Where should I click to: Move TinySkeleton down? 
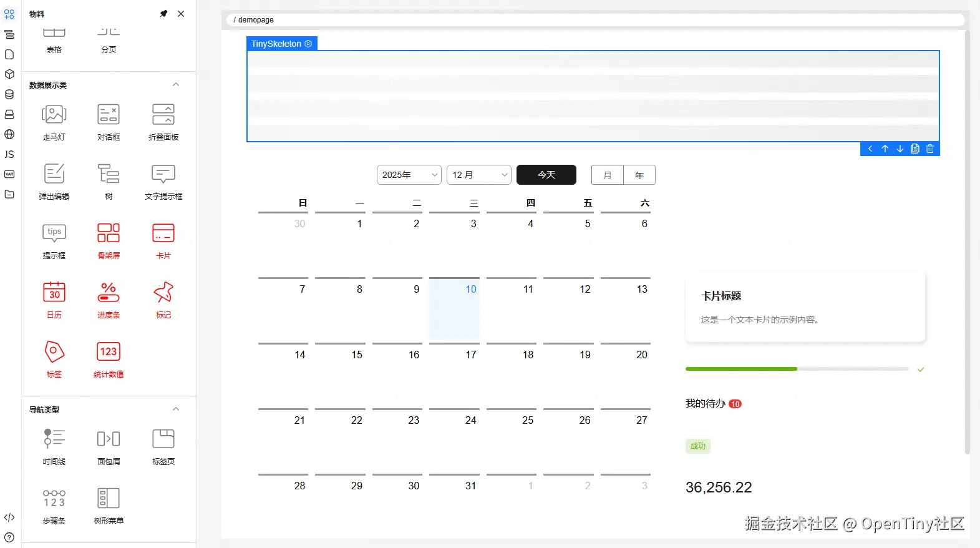click(x=900, y=149)
